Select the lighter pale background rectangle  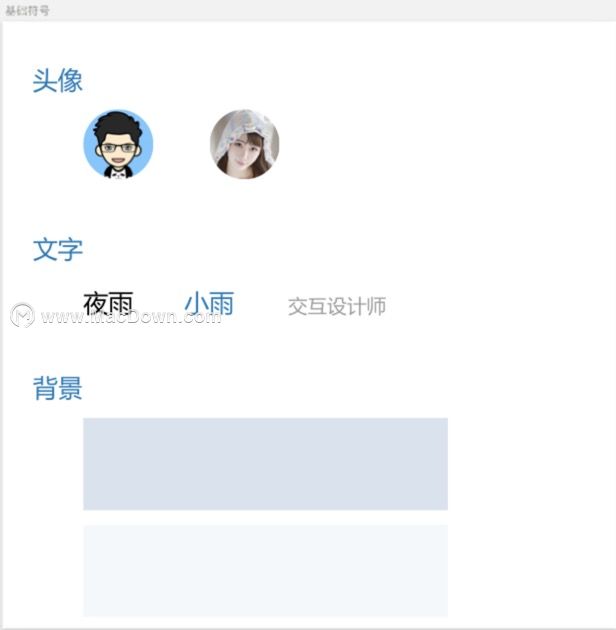point(266,571)
